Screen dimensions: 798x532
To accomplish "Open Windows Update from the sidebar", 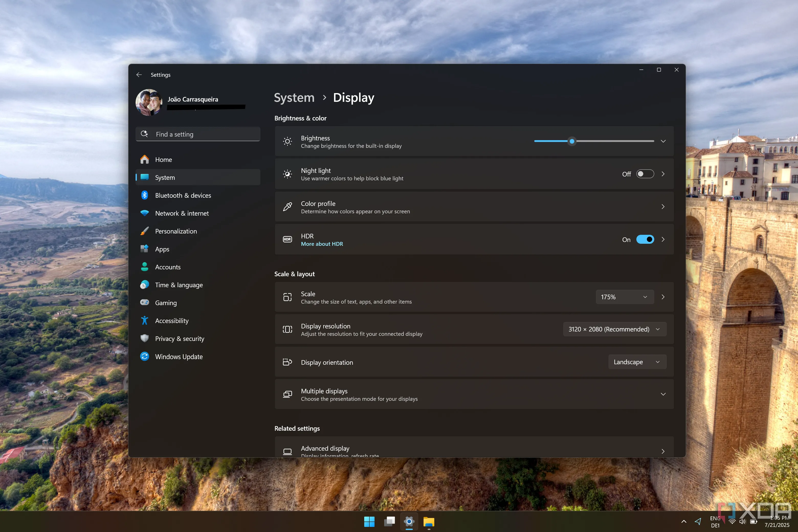I will point(179,357).
